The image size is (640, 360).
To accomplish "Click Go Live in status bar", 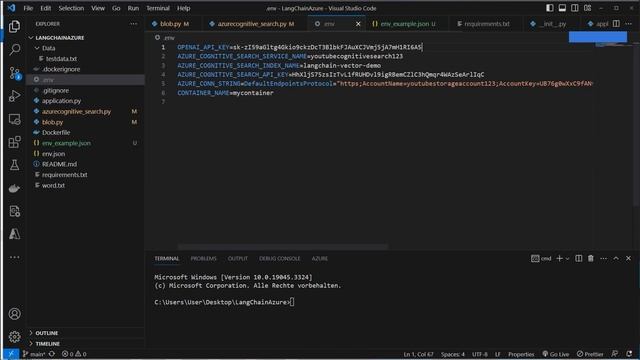I will 556,354.
